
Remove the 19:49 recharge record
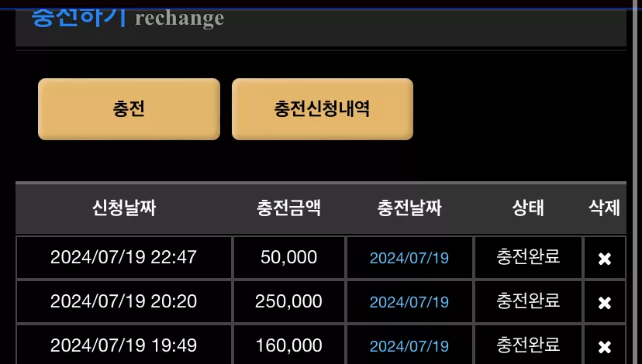click(x=604, y=347)
